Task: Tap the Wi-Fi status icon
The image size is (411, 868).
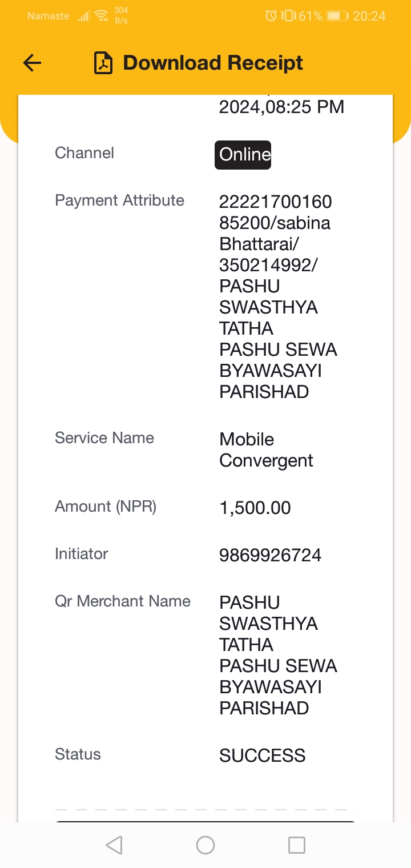Action: pos(102,16)
